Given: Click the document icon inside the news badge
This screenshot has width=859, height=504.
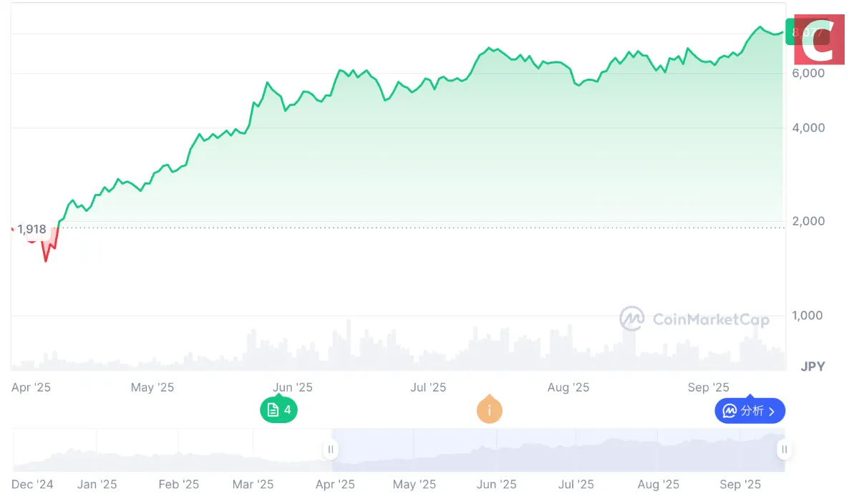Looking at the screenshot, I should 273,410.
